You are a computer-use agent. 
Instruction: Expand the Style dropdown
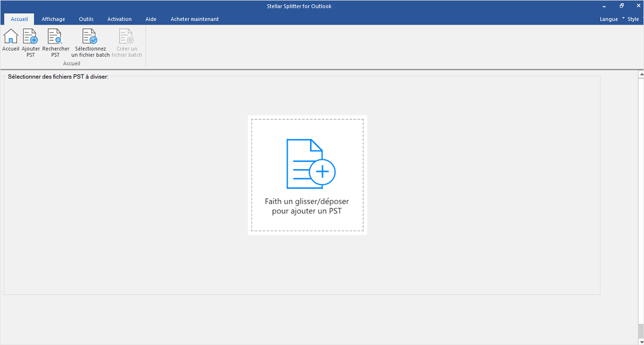tap(634, 19)
